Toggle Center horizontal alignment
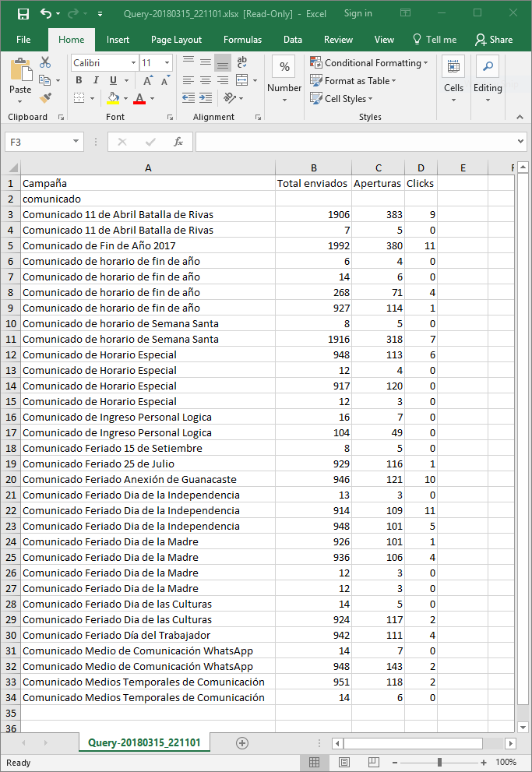This screenshot has width=532, height=772. [205, 79]
